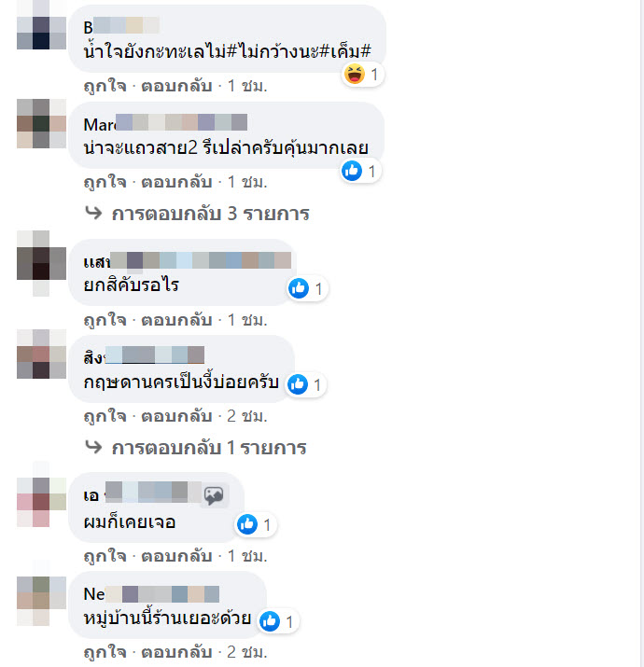Click the profile picture of the first commenter B

click(41, 24)
